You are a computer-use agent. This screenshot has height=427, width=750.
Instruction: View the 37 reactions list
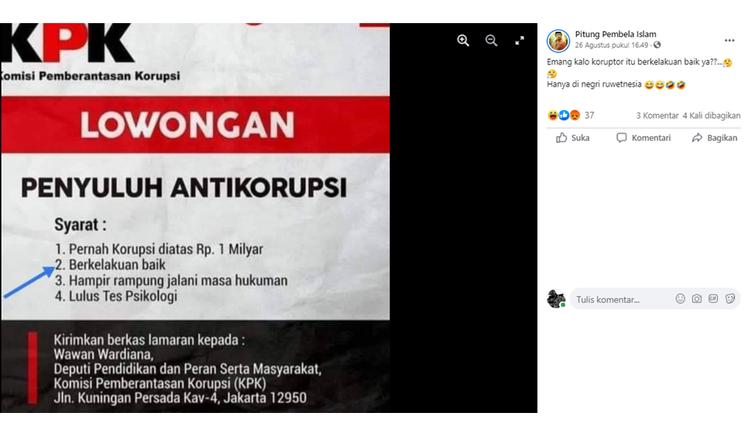(x=571, y=116)
